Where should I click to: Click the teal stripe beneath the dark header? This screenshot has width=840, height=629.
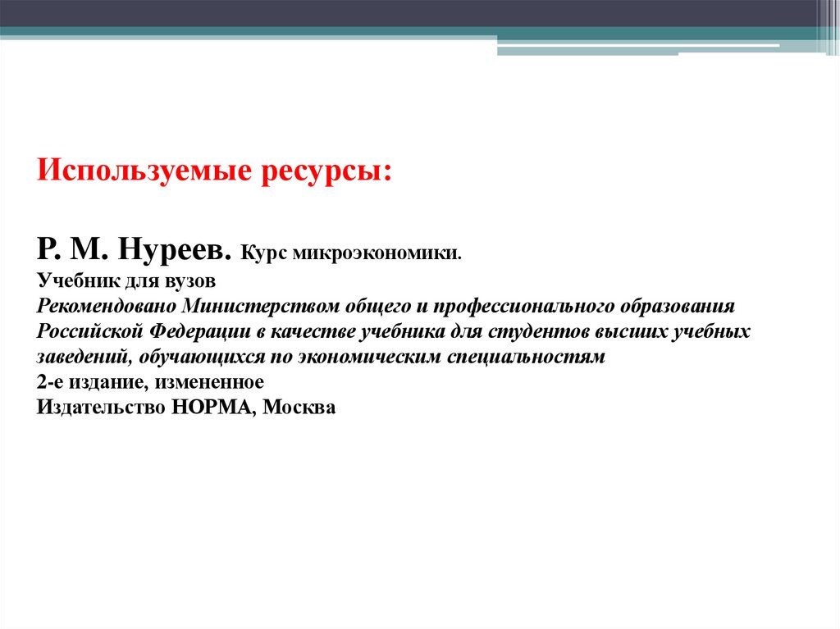coord(407,31)
